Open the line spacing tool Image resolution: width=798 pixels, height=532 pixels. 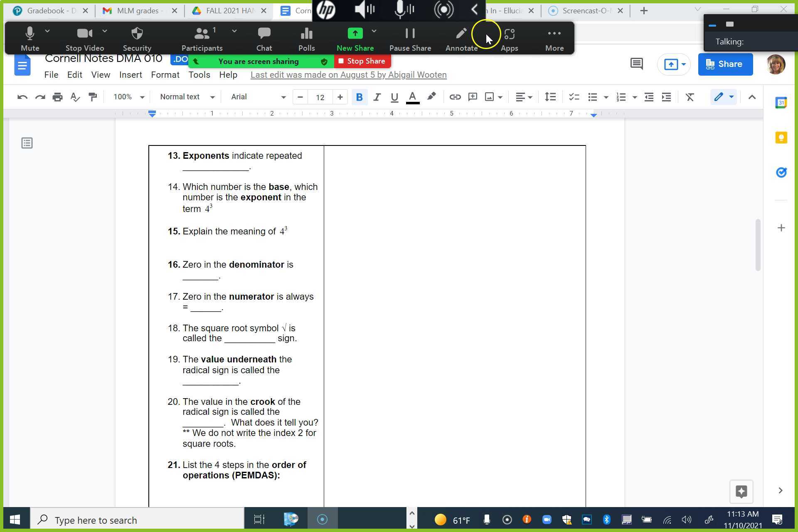pyautogui.click(x=550, y=97)
